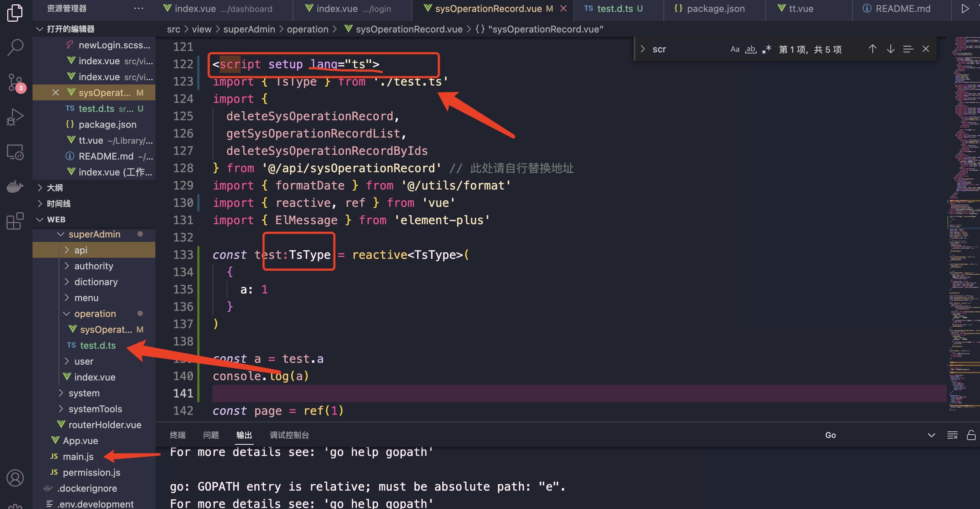
Task: Open the Extensions view icon
Action: (15, 221)
